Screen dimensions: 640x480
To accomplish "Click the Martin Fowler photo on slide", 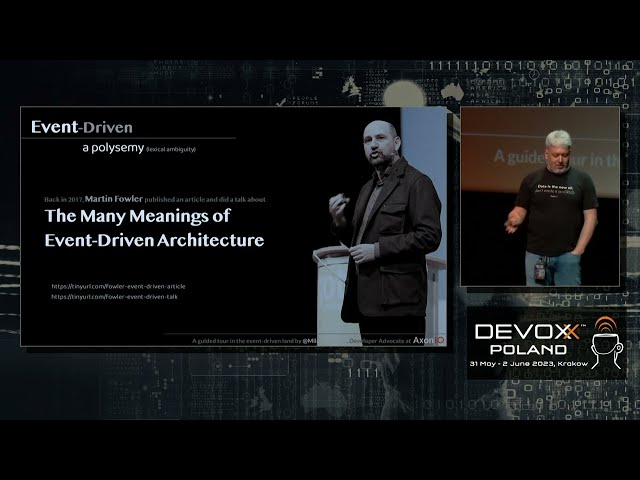I will pos(381,227).
